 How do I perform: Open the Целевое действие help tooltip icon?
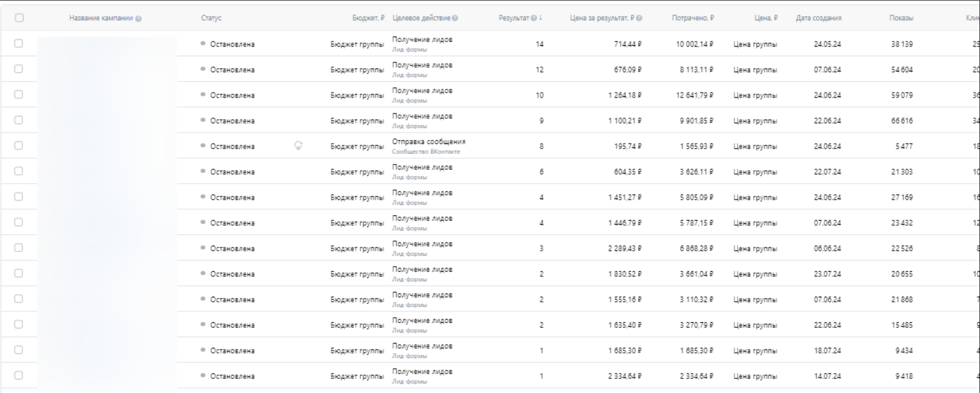[455, 19]
